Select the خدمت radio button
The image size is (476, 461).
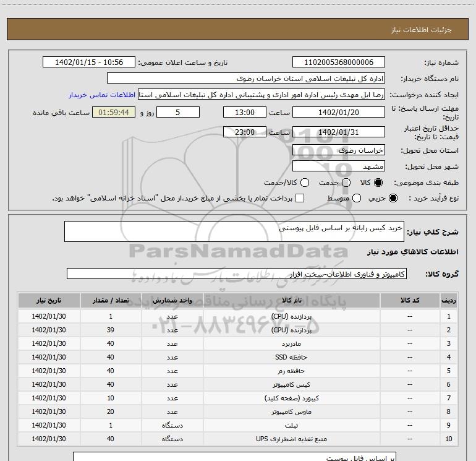tap(346, 183)
